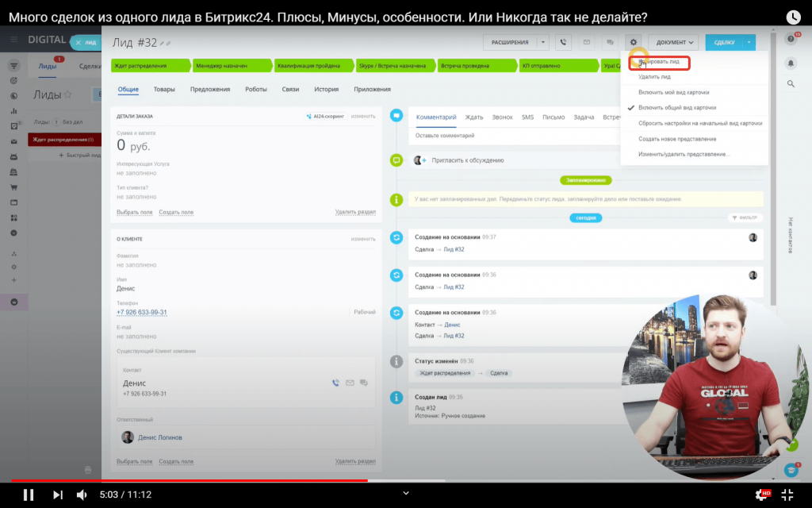Image resolution: width=812 pixels, height=508 pixels.
Task: Set stage Квалификация пройдена
Action: coord(314,66)
